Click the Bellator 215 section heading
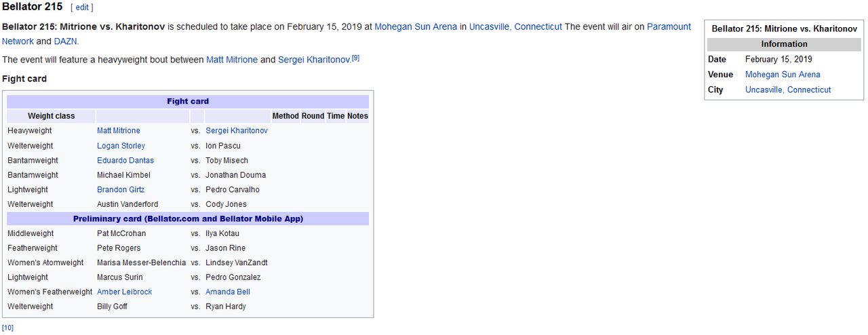Viewport: 868px width, 335px height. coord(33,7)
